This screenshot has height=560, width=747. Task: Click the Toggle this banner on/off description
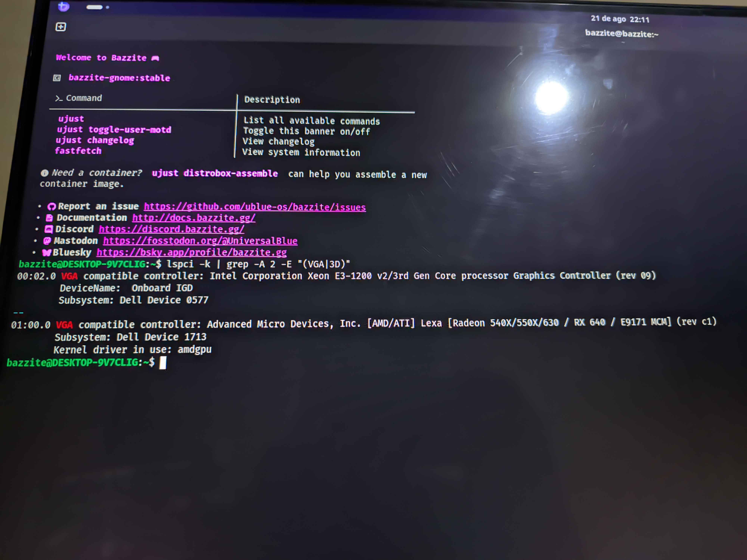[x=307, y=131]
